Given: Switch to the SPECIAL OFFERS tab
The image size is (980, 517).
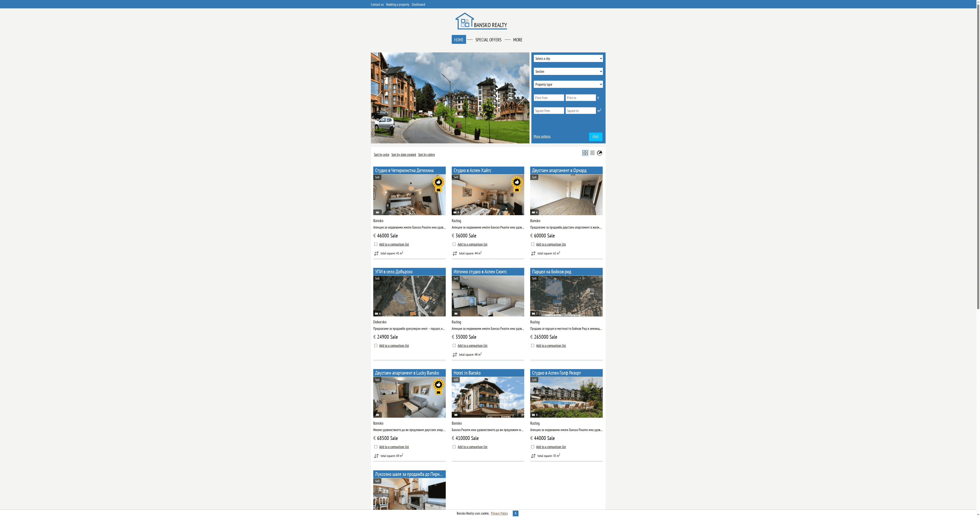Looking at the screenshot, I should 488,39.
